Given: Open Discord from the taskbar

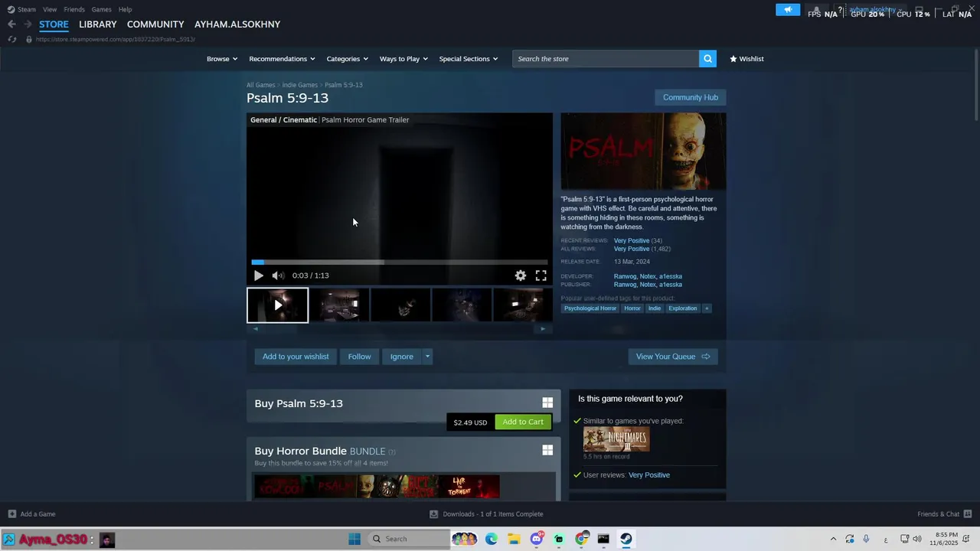Looking at the screenshot, I should tap(537, 539).
